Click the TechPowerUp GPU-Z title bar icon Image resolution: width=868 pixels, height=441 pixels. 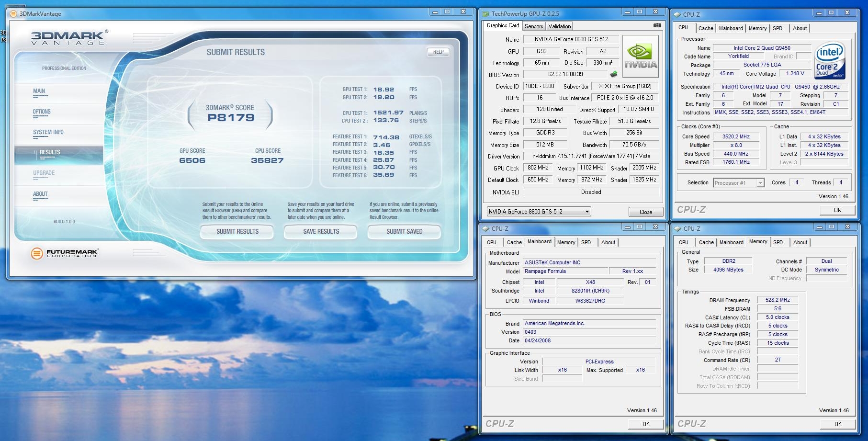pos(486,14)
